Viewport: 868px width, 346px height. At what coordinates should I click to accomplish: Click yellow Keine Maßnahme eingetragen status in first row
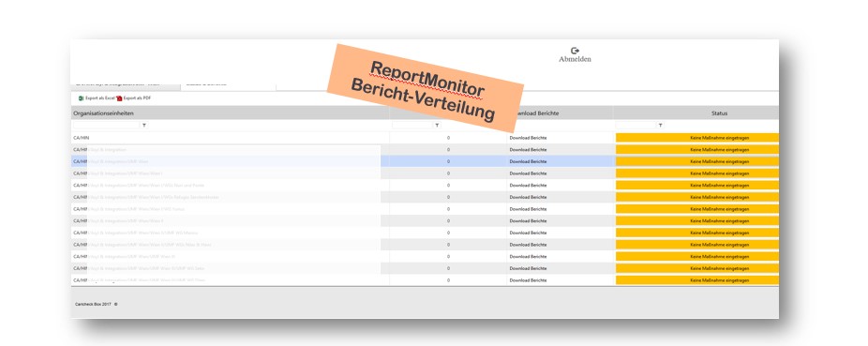[x=697, y=137]
